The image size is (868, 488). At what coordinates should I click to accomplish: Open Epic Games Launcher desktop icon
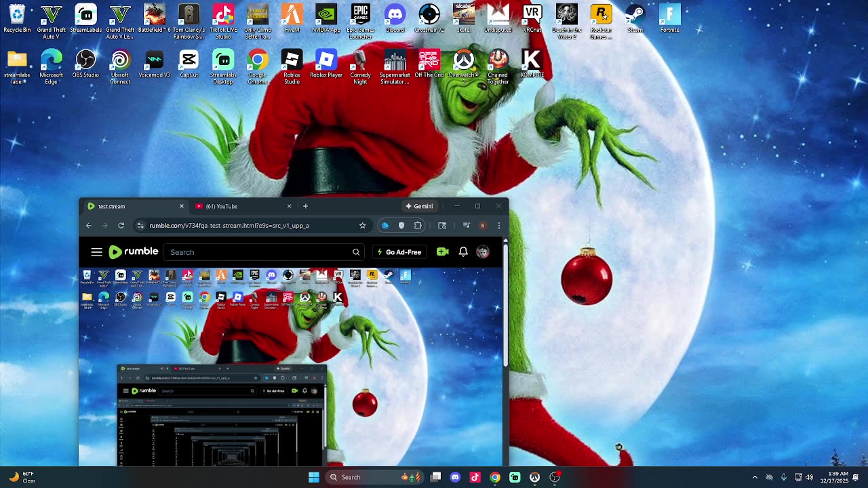coord(361,22)
